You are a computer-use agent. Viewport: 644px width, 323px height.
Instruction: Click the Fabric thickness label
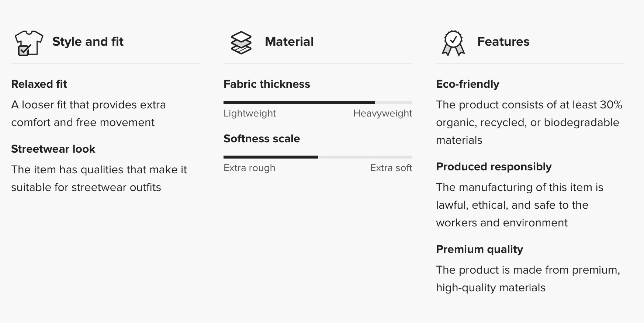point(267,84)
